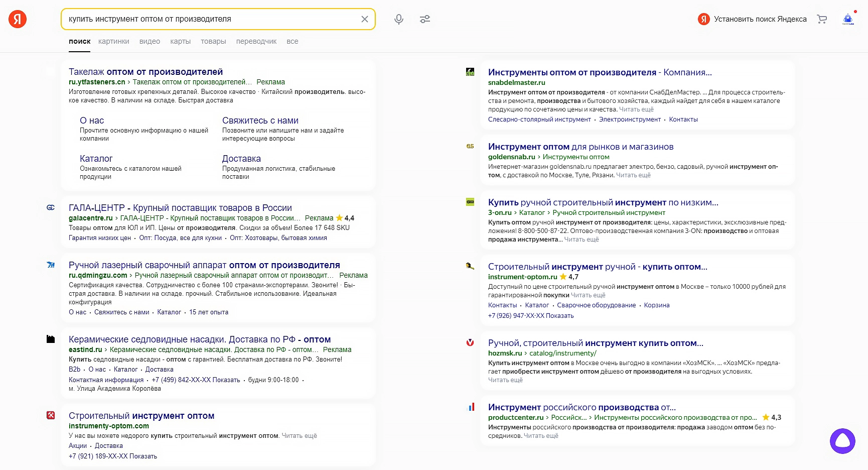Viewport: 868px width, 470px height.
Task: Click the snabdelmaster.ru site favicon
Action: [470, 72]
